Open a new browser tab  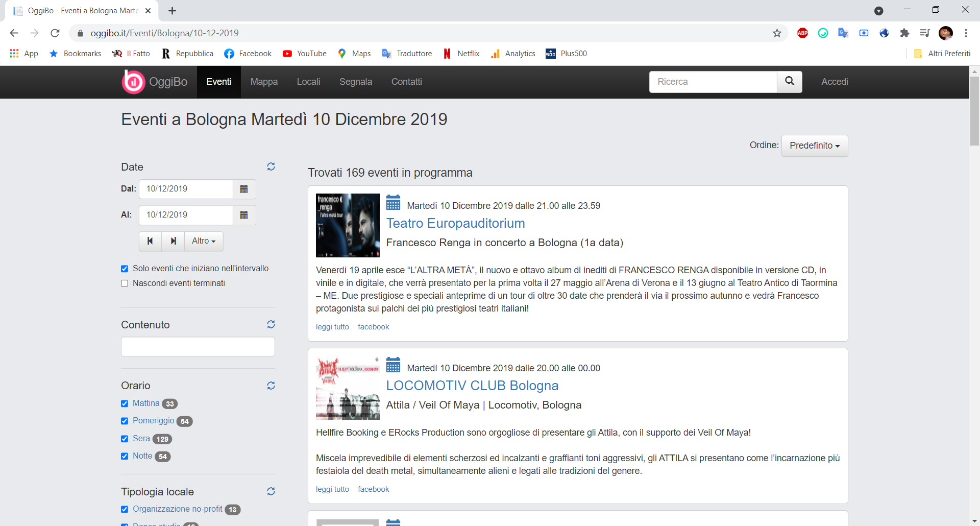coord(172,11)
